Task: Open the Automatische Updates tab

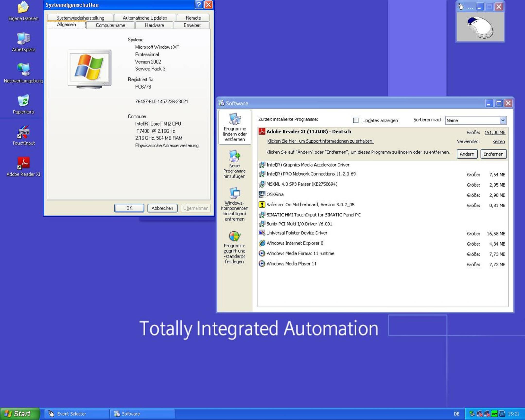Action: [x=145, y=18]
